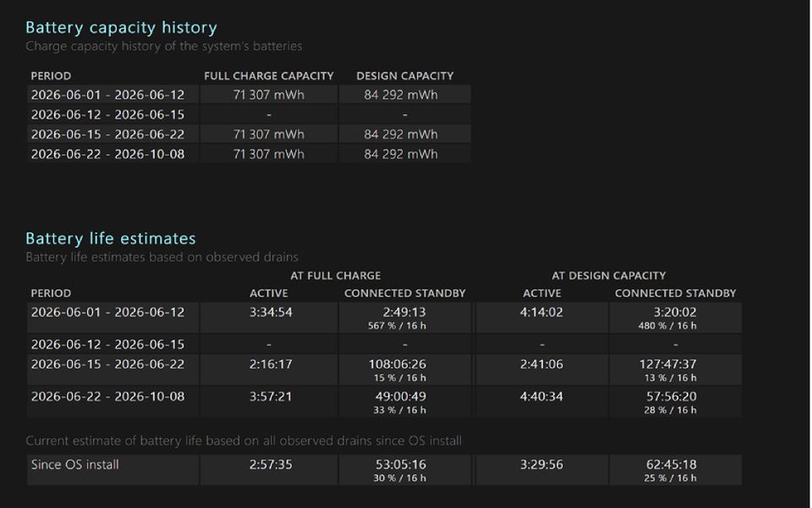Screen dimensions: 812x508
Task: Select the DESIGN CAPACITY column header
Action: click(404, 76)
